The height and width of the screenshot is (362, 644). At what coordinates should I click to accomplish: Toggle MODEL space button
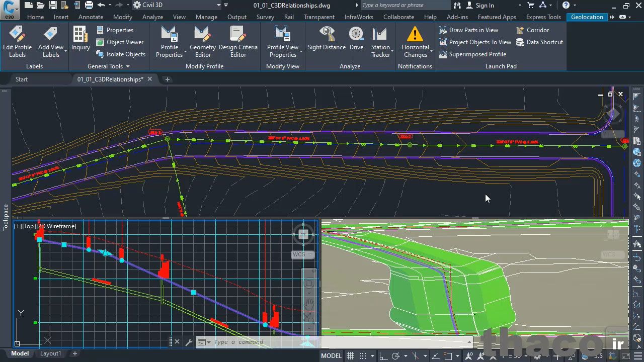point(331,356)
